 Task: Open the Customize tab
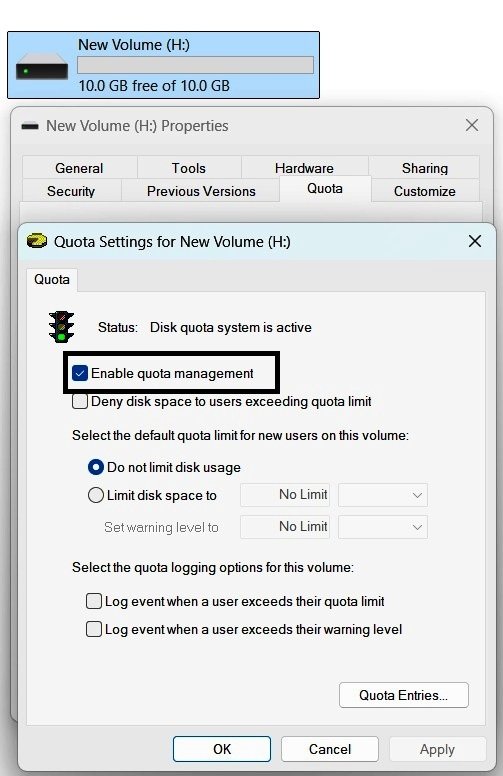(x=424, y=191)
